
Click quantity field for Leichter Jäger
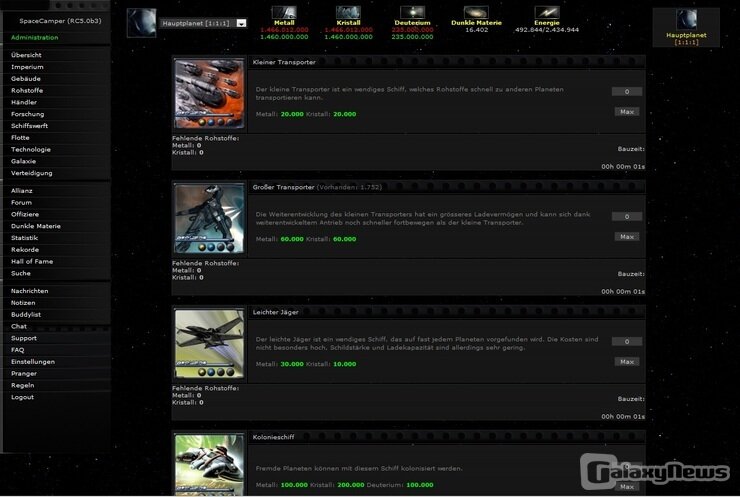click(627, 341)
